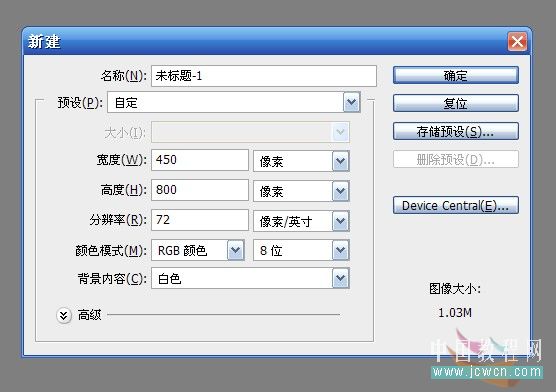Open the 高度 unit dropdown 像素
The image size is (556, 392).
point(301,191)
